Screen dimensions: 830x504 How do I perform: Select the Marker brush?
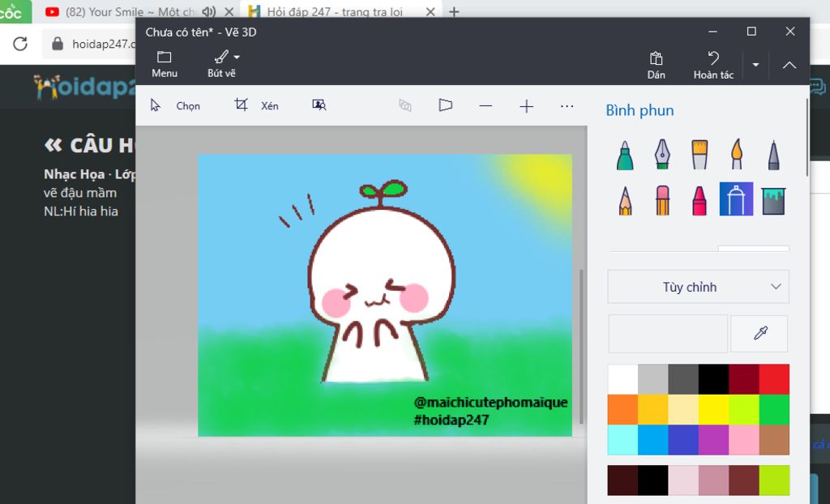coord(625,155)
